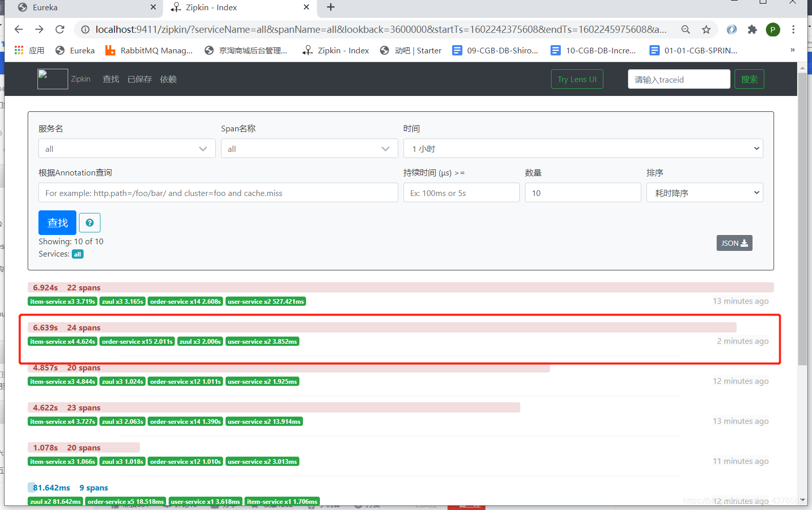Click the site info icon in address bar

point(86,29)
